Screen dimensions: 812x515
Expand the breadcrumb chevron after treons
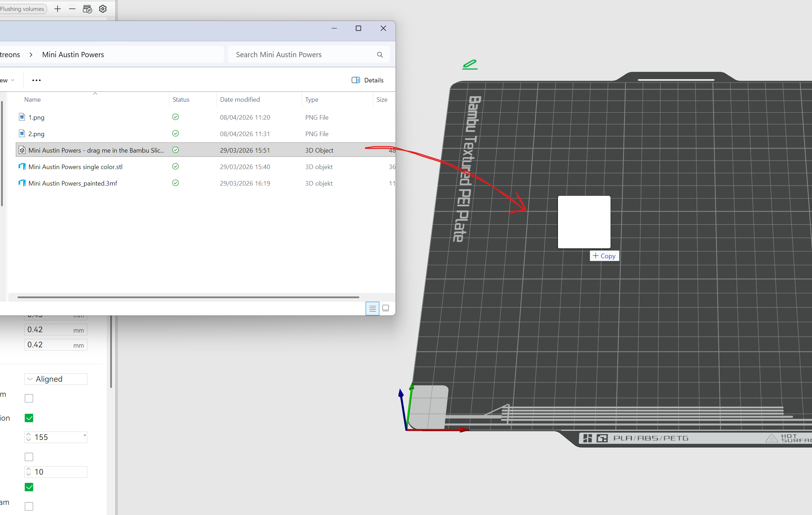pyautogui.click(x=31, y=55)
